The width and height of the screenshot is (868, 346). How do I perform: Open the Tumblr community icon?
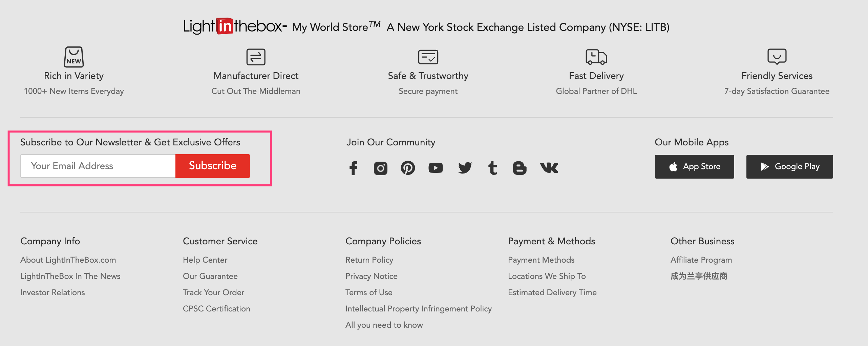pyautogui.click(x=493, y=168)
